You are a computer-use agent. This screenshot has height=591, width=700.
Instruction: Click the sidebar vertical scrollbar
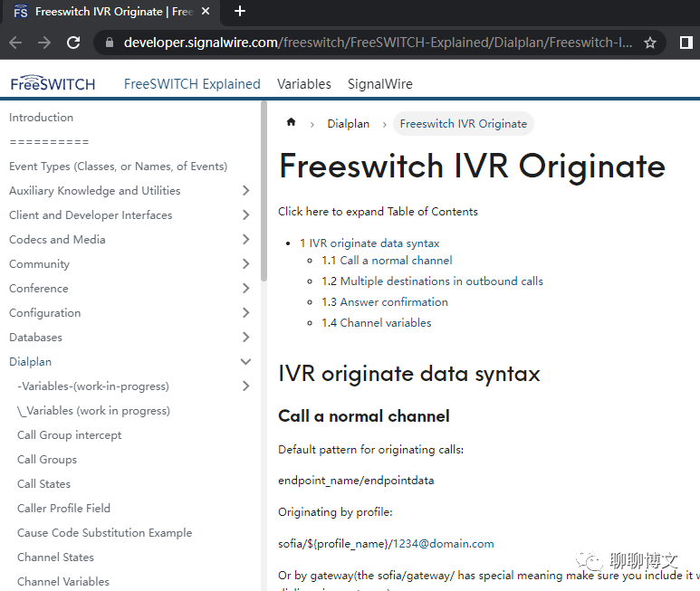coord(264,192)
